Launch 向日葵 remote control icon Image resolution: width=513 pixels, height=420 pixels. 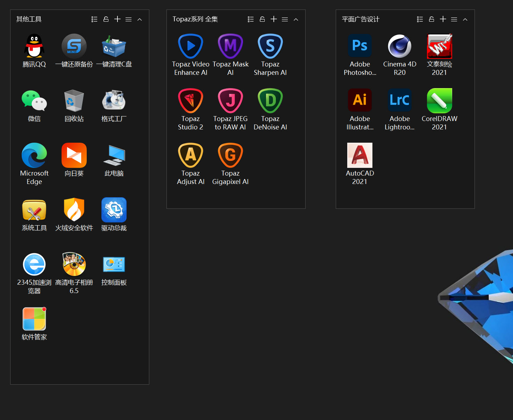pos(74,155)
